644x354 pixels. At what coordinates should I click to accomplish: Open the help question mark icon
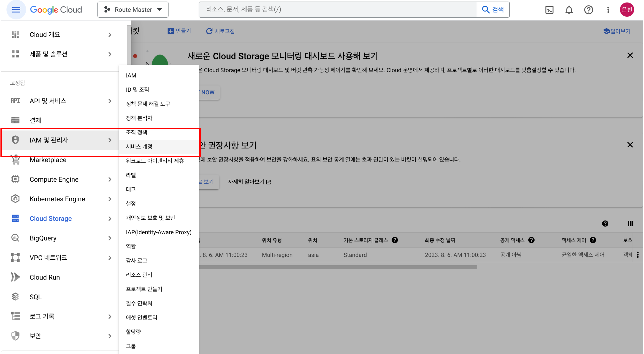tap(588, 10)
